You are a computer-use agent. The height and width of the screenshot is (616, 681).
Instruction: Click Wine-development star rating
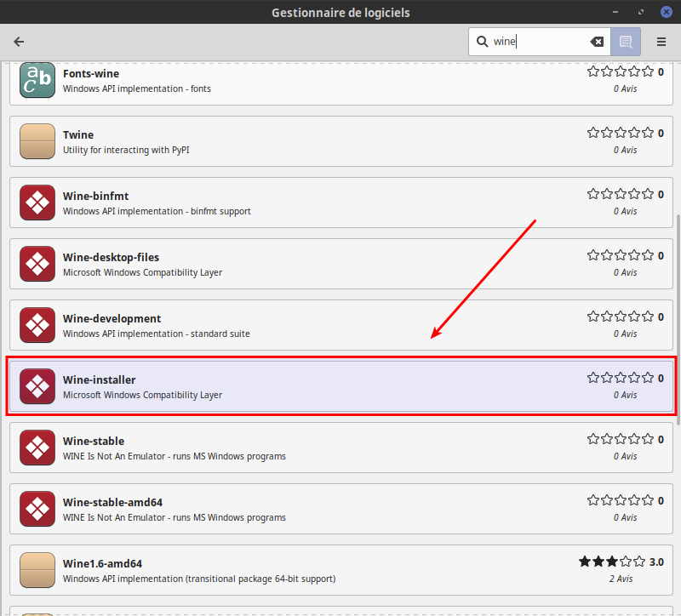621,317
